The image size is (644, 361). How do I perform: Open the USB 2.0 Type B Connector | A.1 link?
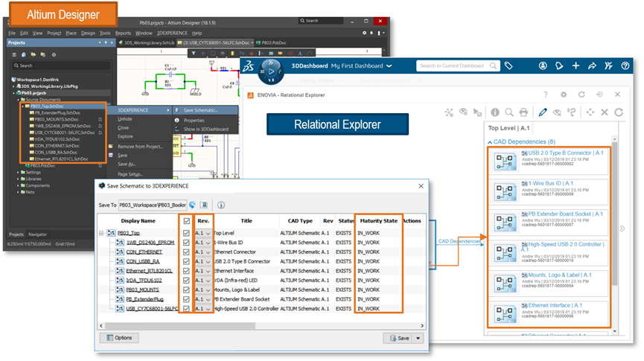[x=566, y=153]
